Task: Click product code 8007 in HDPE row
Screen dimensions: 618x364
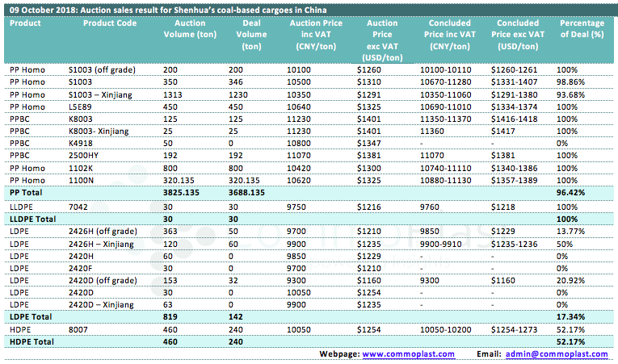Action: click(x=78, y=329)
